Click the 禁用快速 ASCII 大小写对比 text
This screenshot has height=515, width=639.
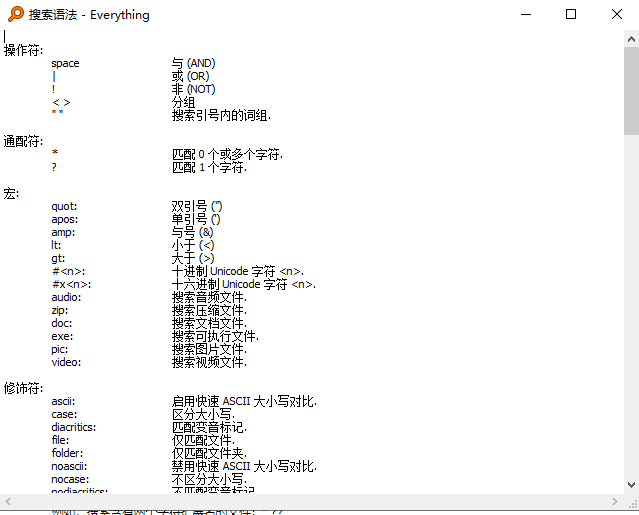[244, 467]
